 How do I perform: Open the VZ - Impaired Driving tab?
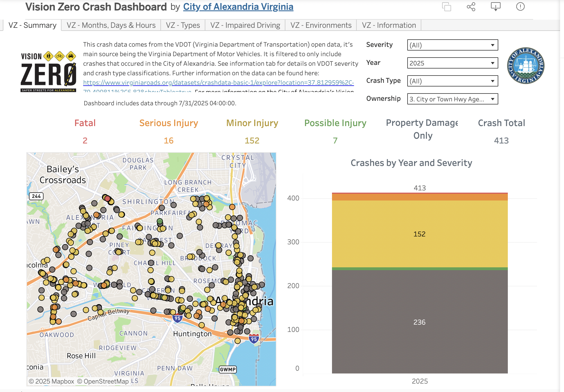click(245, 25)
